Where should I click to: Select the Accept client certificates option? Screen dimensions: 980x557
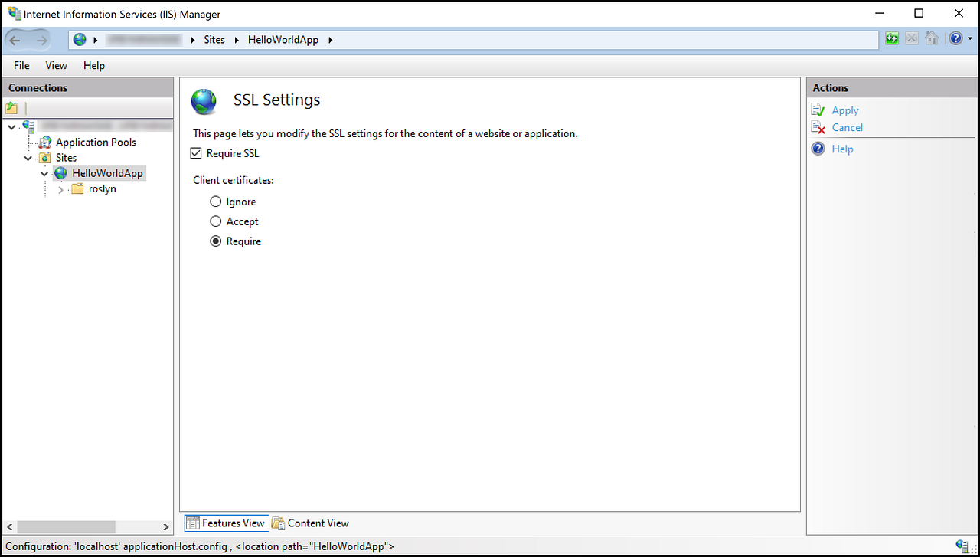coord(216,221)
